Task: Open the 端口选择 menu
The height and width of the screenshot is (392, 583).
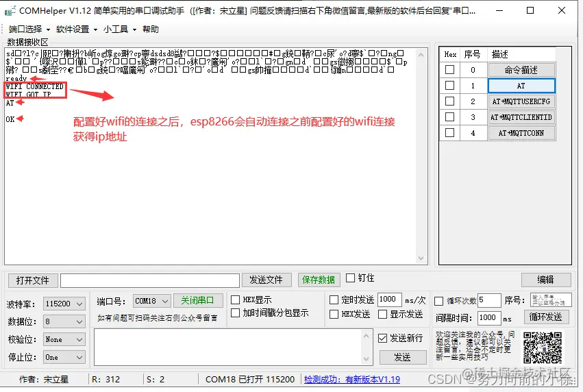Action: pyautogui.click(x=29, y=29)
